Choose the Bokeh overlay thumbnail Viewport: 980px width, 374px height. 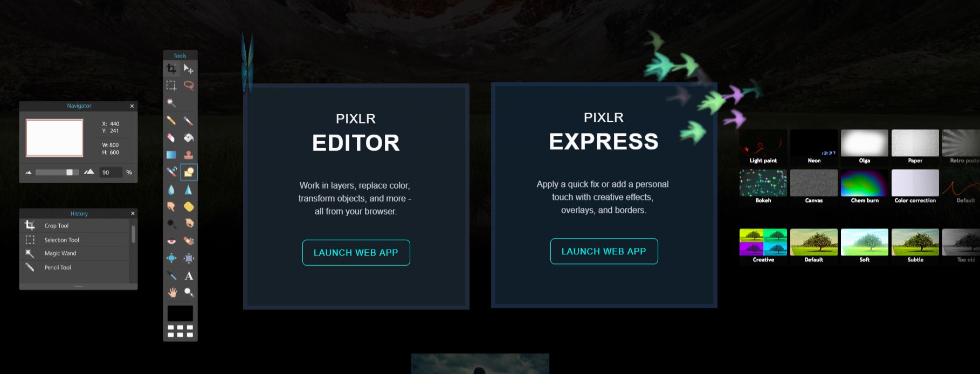[763, 186]
